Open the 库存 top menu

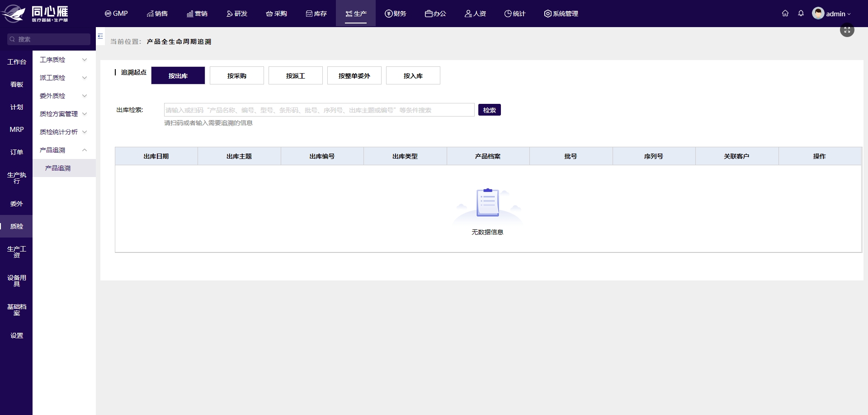[x=316, y=14]
